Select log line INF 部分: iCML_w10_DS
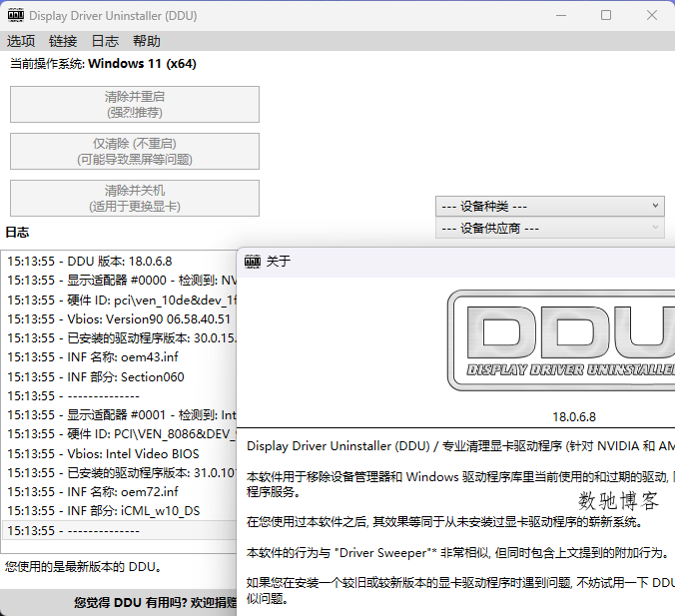Image resolution: width=675 pixels, height=616 pixels. [x=120, y=510]
